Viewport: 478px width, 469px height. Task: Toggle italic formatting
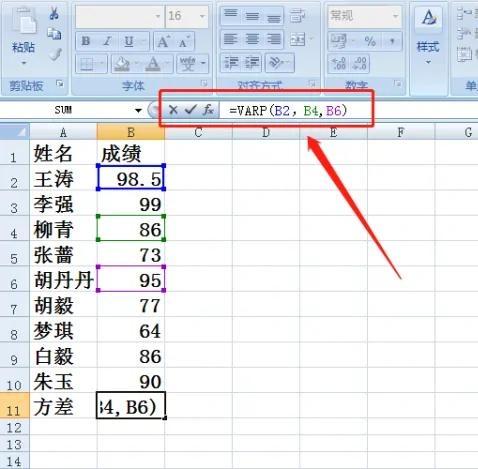[x=107, y=41]
